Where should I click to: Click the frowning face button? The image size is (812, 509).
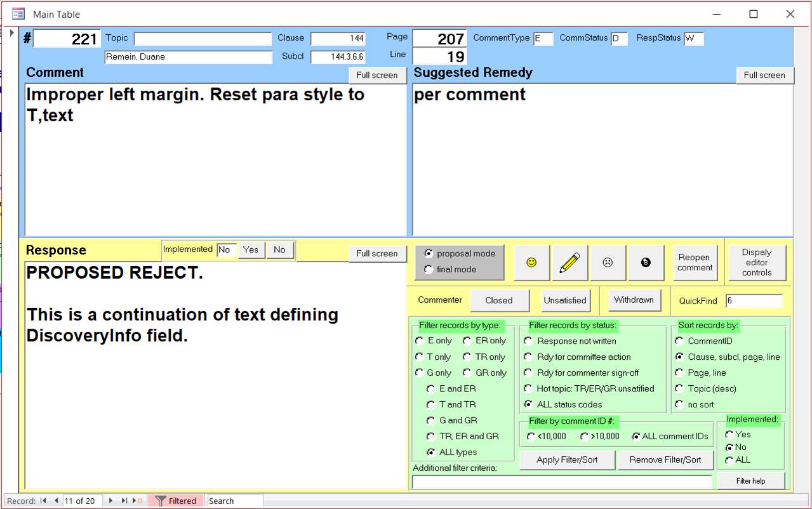(608, 263)
